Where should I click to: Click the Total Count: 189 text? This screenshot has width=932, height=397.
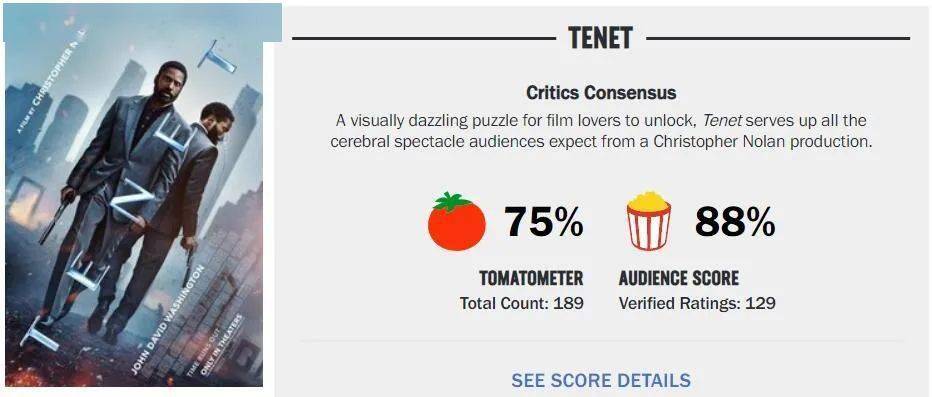[522, 303]
